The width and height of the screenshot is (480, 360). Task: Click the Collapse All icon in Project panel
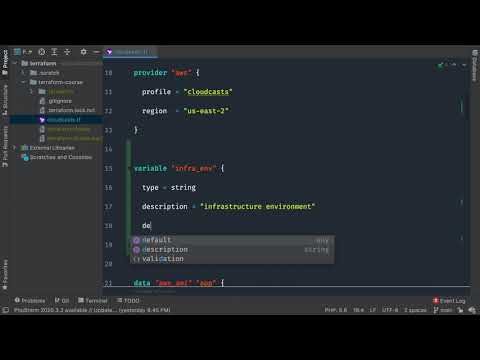pyautogui.click(x=67, y=52)
